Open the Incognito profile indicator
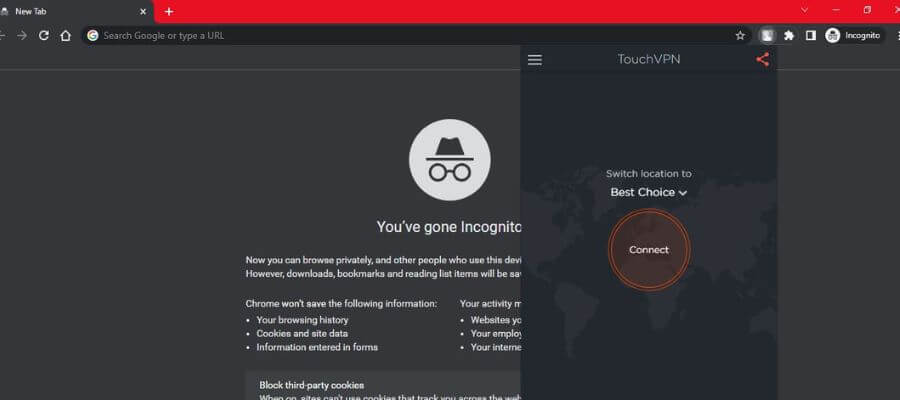The image size is (900, 400). (853, 35)
